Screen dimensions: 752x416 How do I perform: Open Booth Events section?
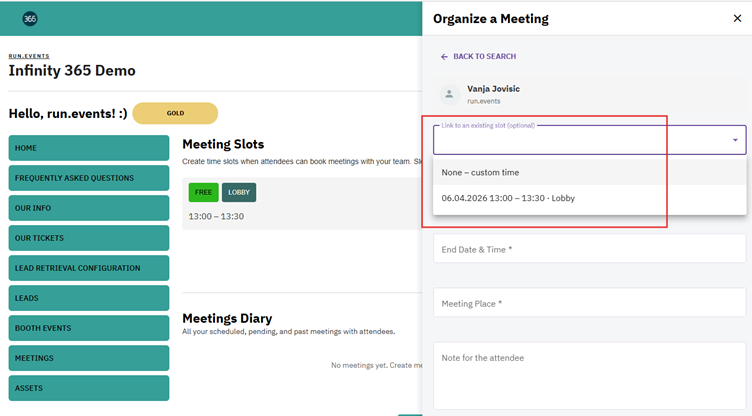coord(89,328)
